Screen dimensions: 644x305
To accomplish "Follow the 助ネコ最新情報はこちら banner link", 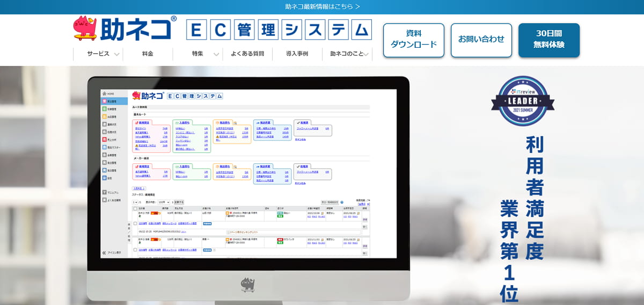I will click(322, 6).
